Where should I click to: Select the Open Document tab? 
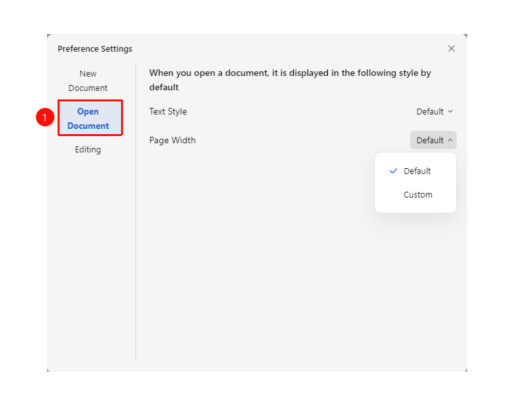pos(90,118)
